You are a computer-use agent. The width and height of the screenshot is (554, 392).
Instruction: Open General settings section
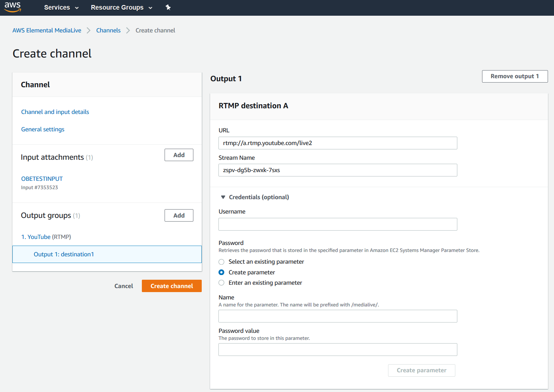click(43, 129)
